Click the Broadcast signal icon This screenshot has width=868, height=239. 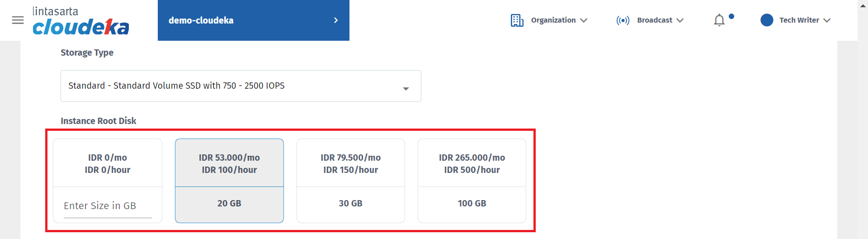pos(623,20)
